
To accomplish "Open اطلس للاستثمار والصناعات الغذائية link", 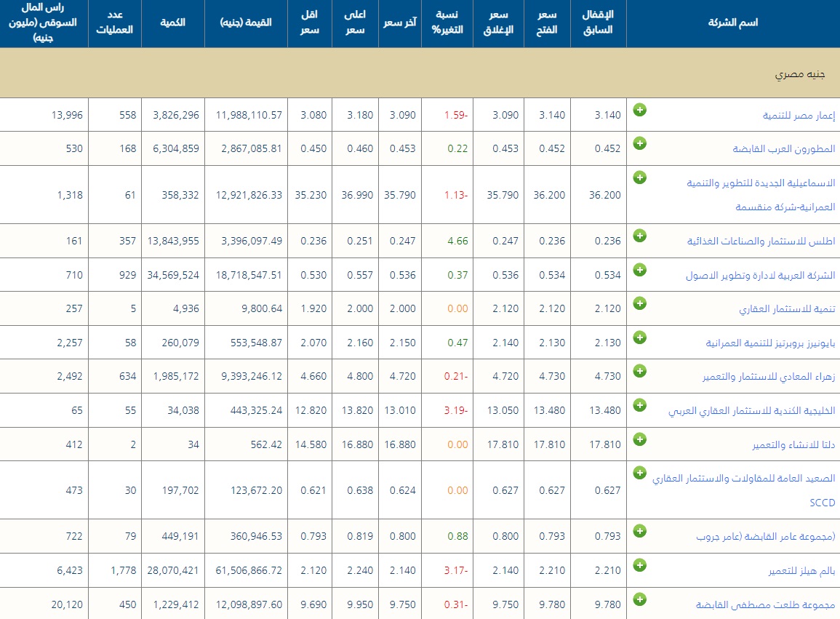I will 761,241.
